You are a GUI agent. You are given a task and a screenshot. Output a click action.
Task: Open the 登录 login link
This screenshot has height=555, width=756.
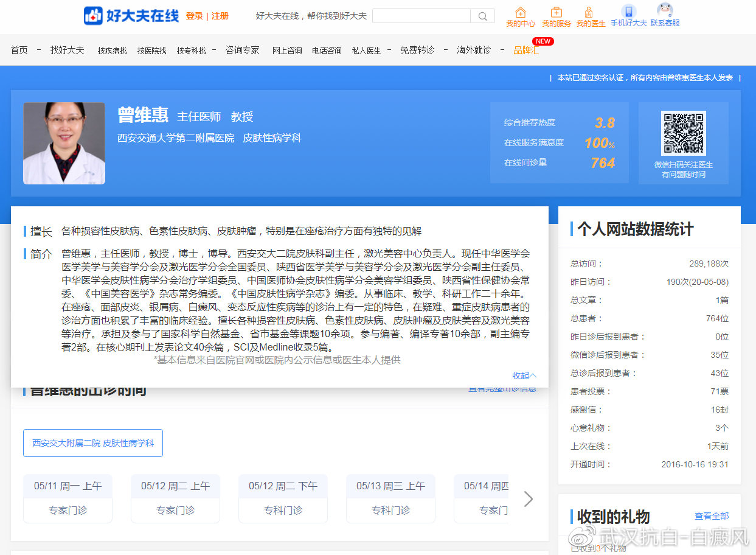pyautogui.click(x=194, y=15)
